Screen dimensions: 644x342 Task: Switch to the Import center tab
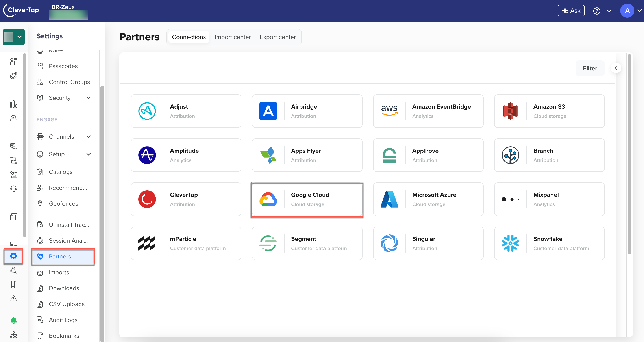coord(233,37)
